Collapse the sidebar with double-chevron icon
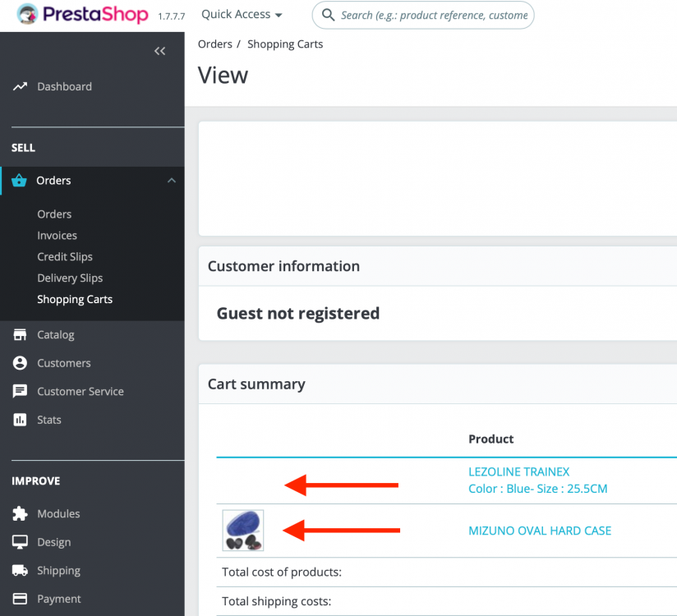 point(159,51)
